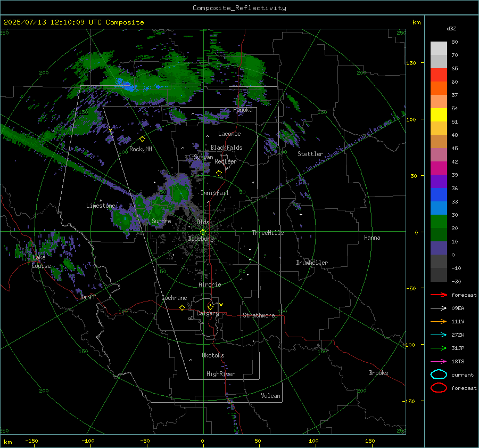Screen dimensions: 479x448
Task: Click the Composite_Reflectivity title text
Action: [239, 8]
